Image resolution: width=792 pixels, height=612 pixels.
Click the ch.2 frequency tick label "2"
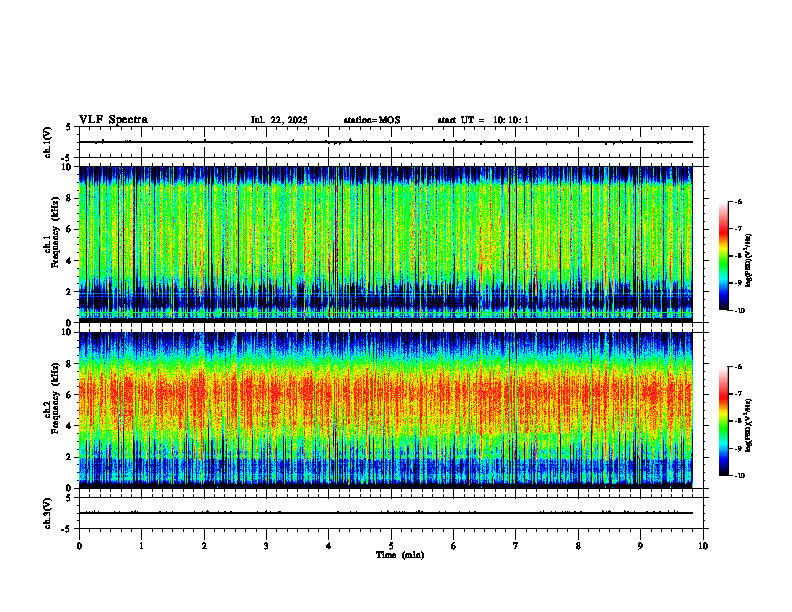(70, 457)
